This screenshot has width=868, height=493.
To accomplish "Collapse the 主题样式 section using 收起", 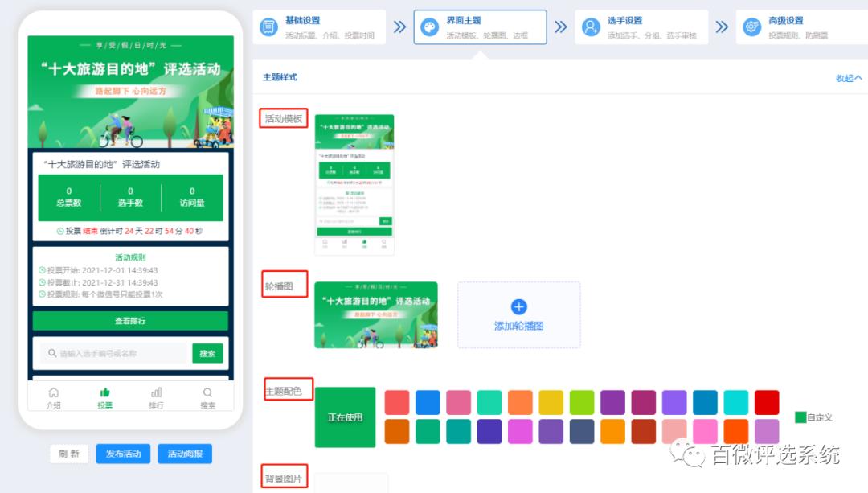I will 846,77.
